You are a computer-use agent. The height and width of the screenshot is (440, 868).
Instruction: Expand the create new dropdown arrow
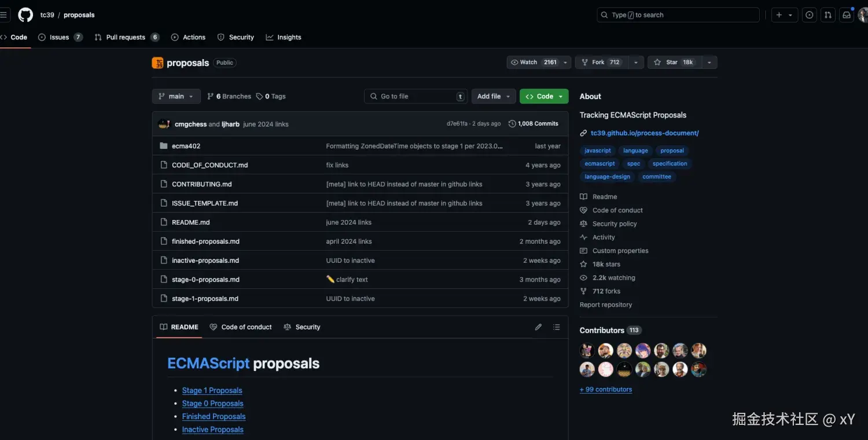point(790,15)
